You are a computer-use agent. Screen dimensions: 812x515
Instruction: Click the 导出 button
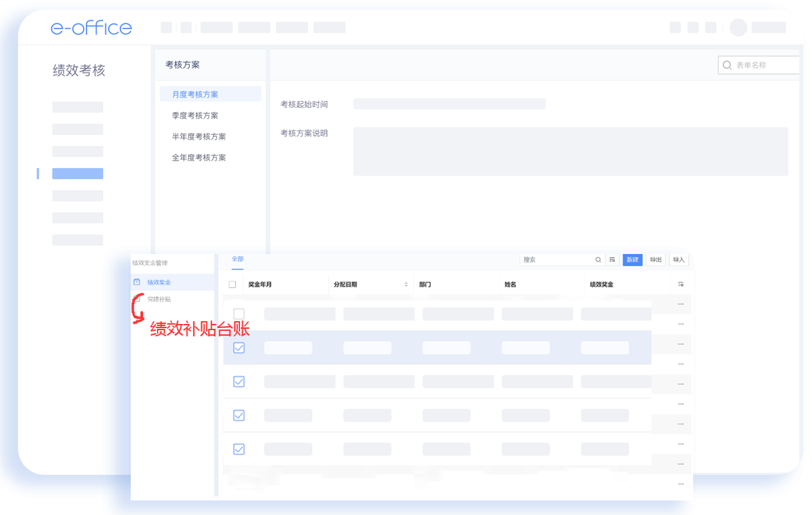[656, 260]
